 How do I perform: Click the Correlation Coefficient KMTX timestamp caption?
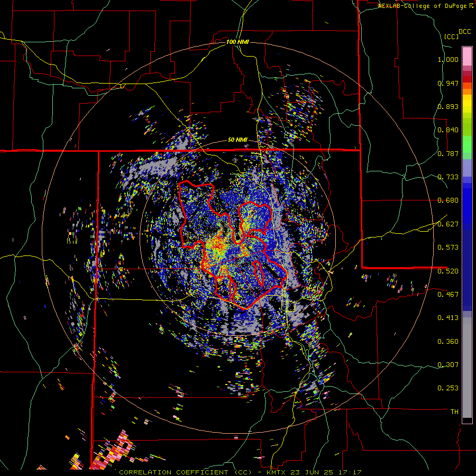tap(240, 472)
